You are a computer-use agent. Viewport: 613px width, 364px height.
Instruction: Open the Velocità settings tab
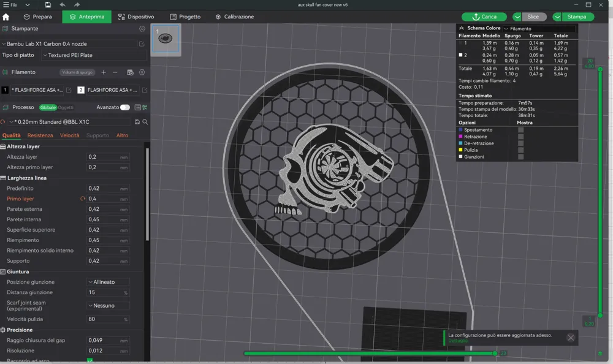click(70, 135)
